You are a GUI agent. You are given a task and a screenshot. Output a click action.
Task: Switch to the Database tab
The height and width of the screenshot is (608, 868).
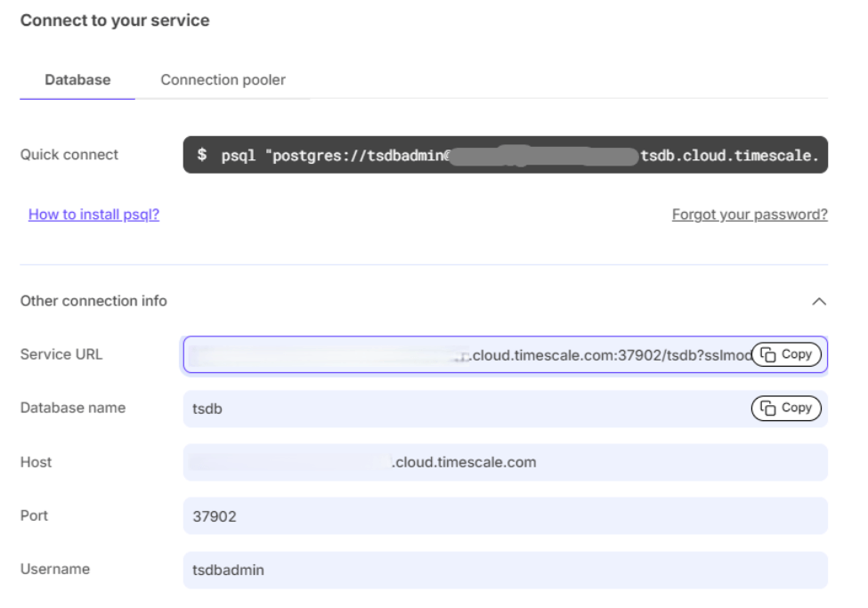(77, 80)
